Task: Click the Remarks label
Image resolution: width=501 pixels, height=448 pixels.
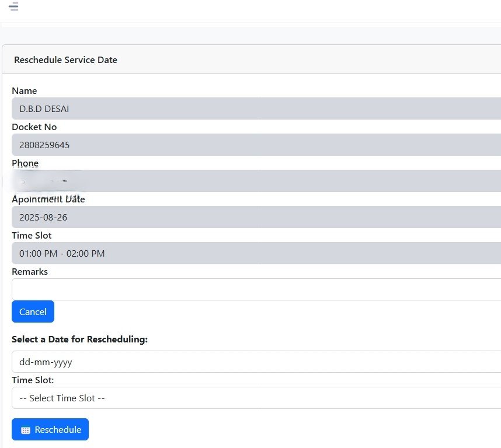Action: click(30, 271)
